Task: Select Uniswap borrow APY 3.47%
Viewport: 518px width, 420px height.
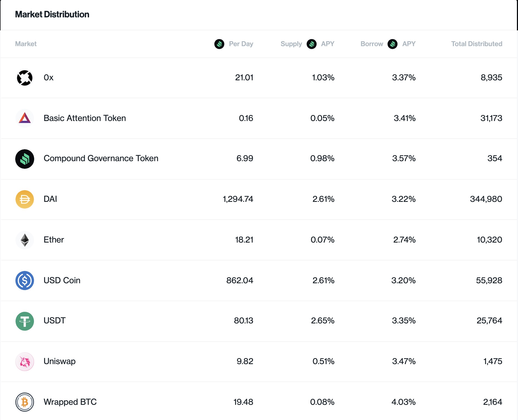Action: pyautogui.click(x=404, y=361)
